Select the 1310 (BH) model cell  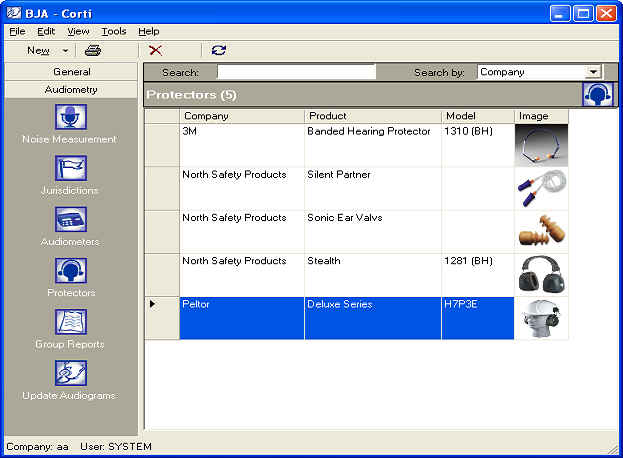tap(478, 145)
